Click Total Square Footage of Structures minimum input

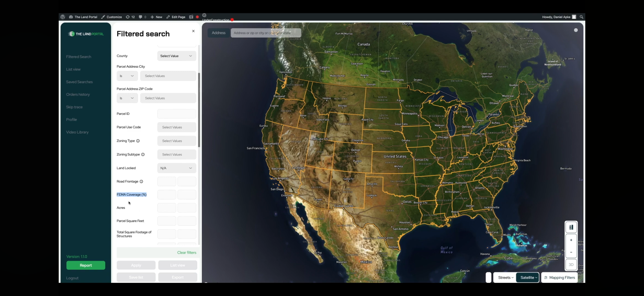(x=167, y=234)
